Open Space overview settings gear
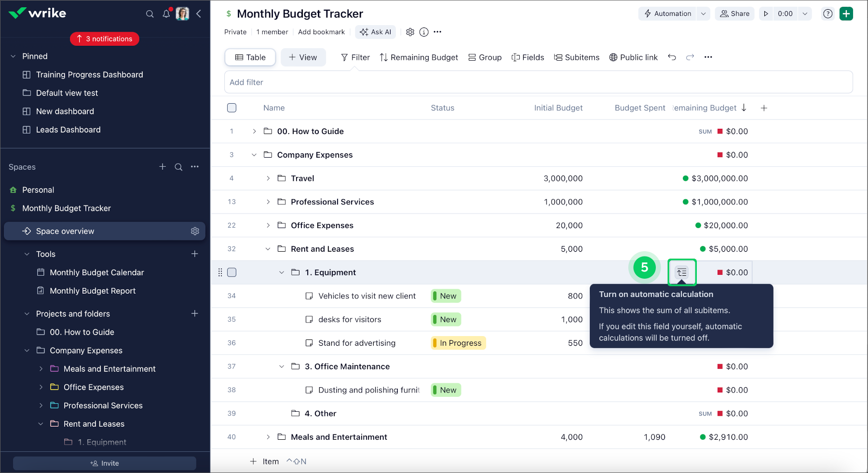This screenshot has width=868, height=473. click(195, 231)
